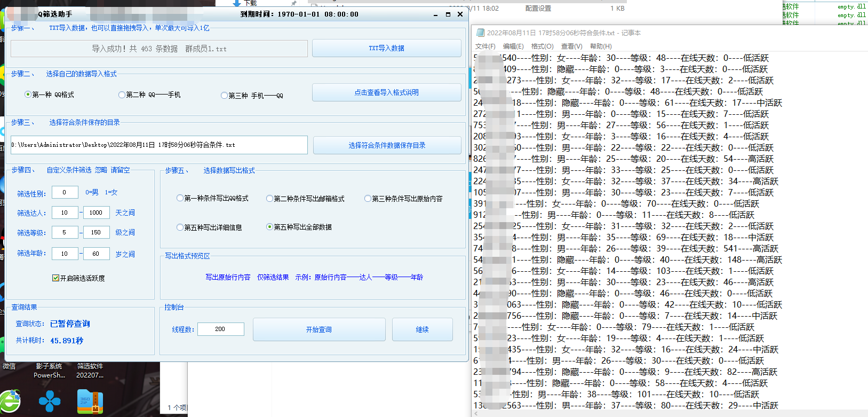This screenshot has height=417, width=868.
Task: Click the TXT导入数据 button
Action: [x=387, y=48]
